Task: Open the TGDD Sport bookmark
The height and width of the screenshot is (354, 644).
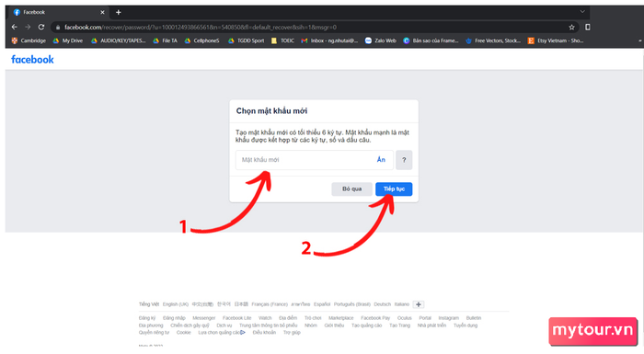Action: [x=246, y=40]
